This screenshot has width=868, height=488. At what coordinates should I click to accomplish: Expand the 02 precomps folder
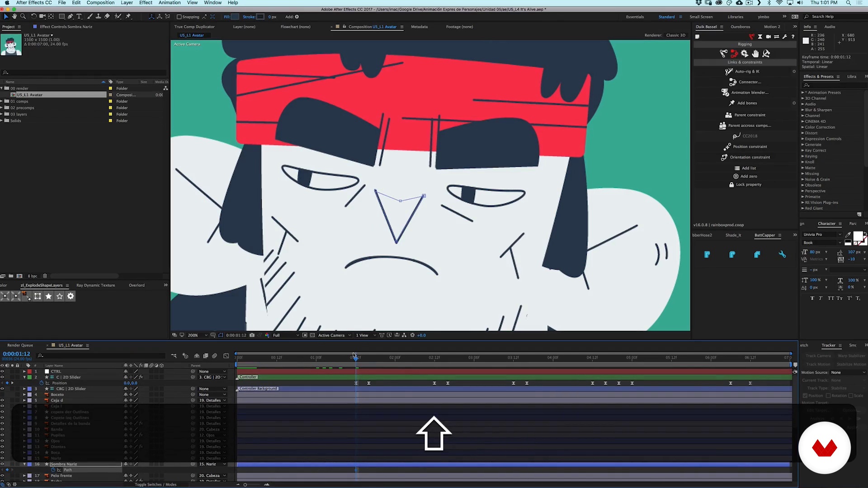tap(2, 108)
